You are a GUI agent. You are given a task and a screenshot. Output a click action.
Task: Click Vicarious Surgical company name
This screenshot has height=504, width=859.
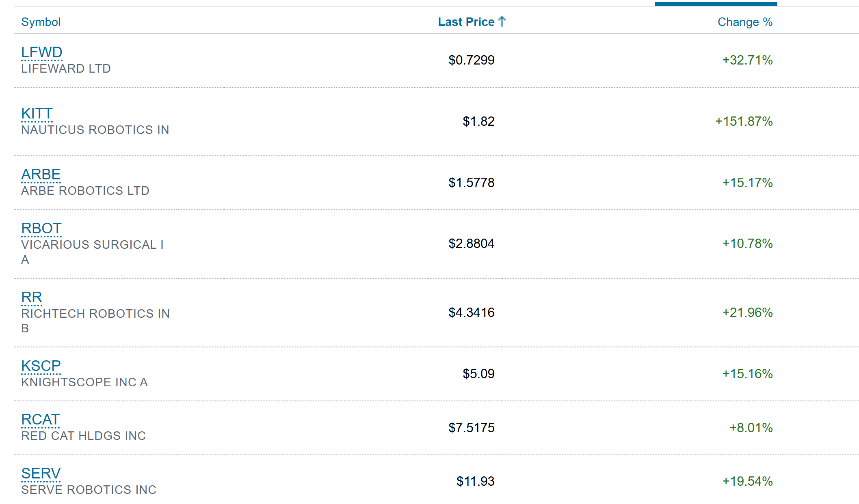click(92, 245)
